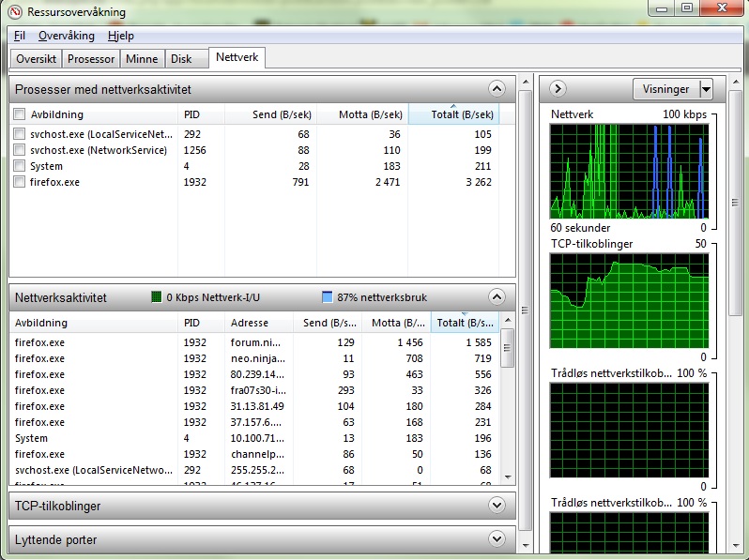
Task: Sort network activity by Totalt (B/s... header
Action: (466, 323)
